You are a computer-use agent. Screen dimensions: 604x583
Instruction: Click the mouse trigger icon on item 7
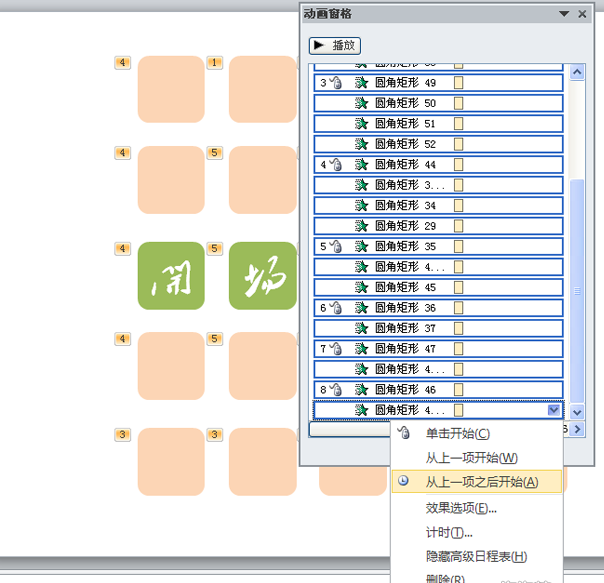pyautogui.click(x=336, y=349)
